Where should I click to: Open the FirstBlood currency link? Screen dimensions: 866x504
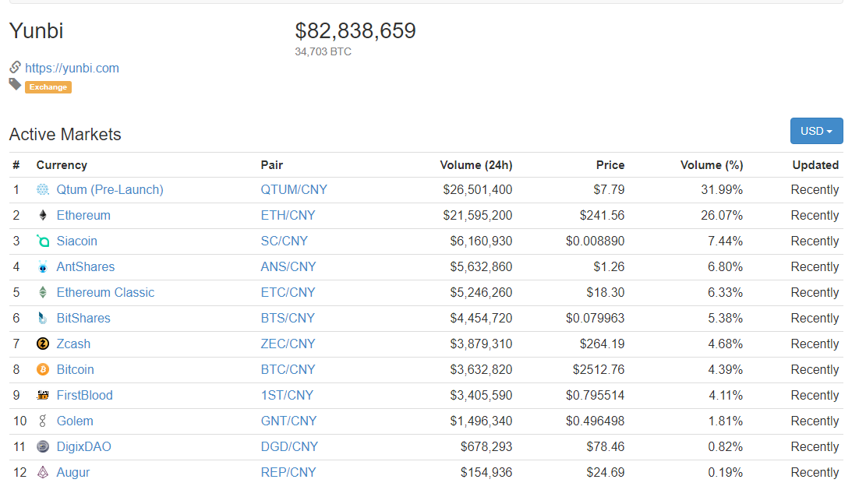point(84,395)
